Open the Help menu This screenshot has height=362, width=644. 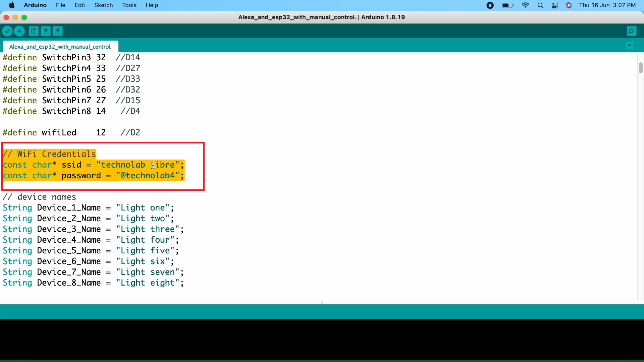152,5
